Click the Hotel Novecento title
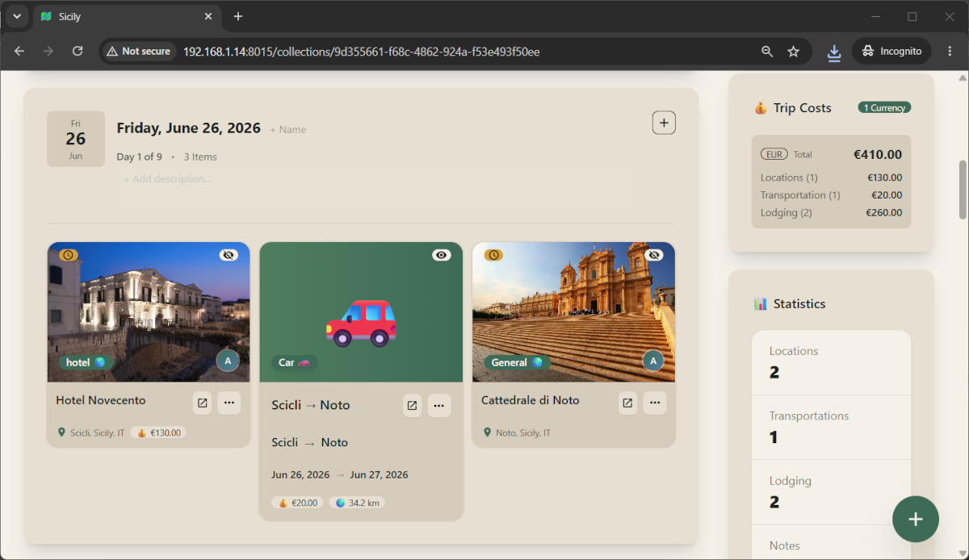This screenshot has width=969, height=560. 101,400
